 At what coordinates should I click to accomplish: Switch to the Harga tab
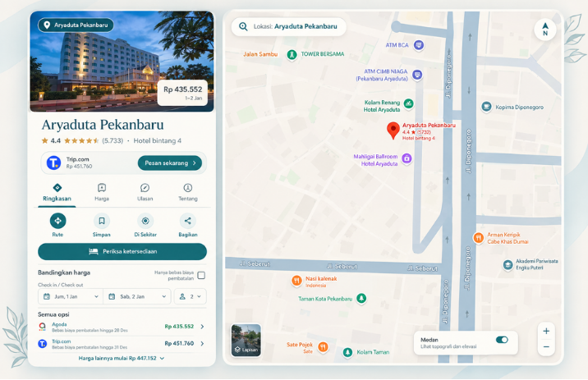point(102,193)
